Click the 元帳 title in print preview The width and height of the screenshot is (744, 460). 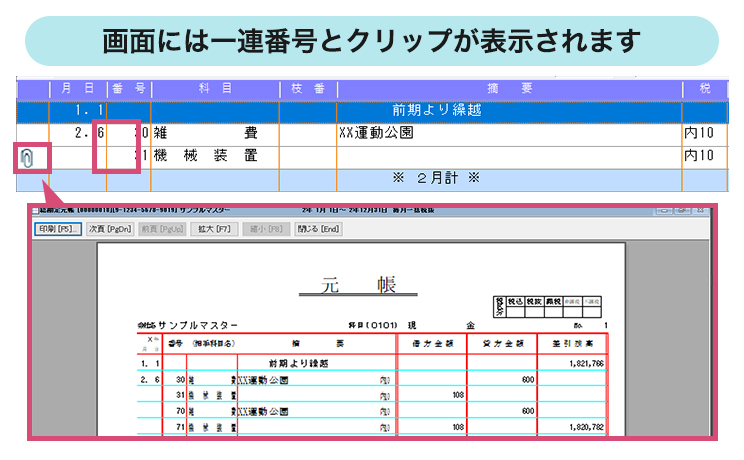point(359,283)
